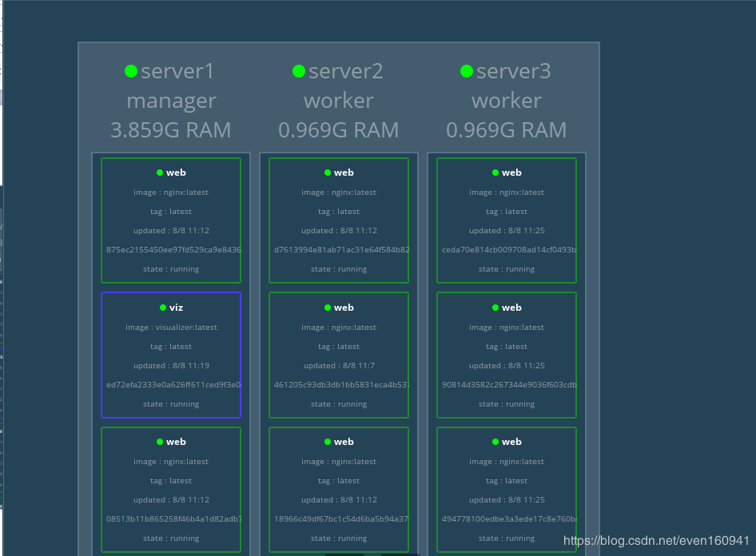This screenshot has width=756, height=556.
Task: Click the server3 worker 0.969G RAM label
Action: pyautogui.click(x=506, y=130)
